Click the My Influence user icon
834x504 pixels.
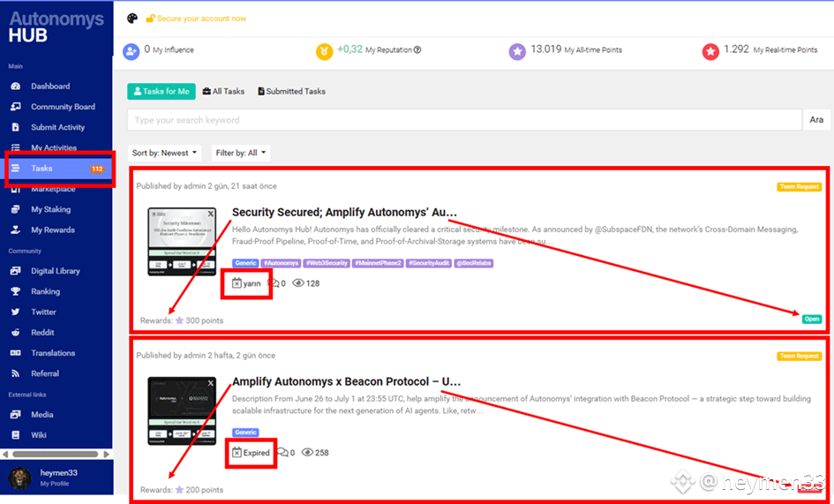(x=131, y=51)
